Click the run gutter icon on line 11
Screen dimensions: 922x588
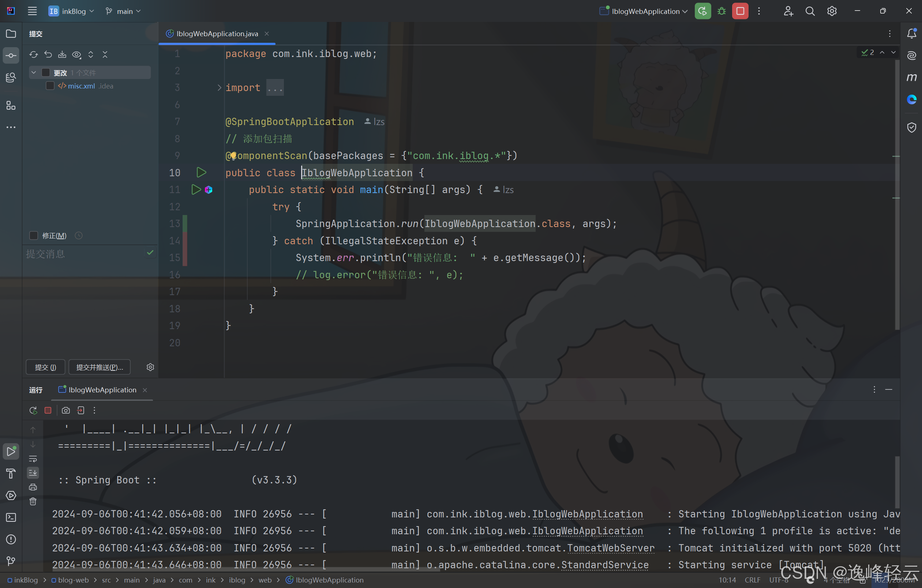[x=196, y=189]
